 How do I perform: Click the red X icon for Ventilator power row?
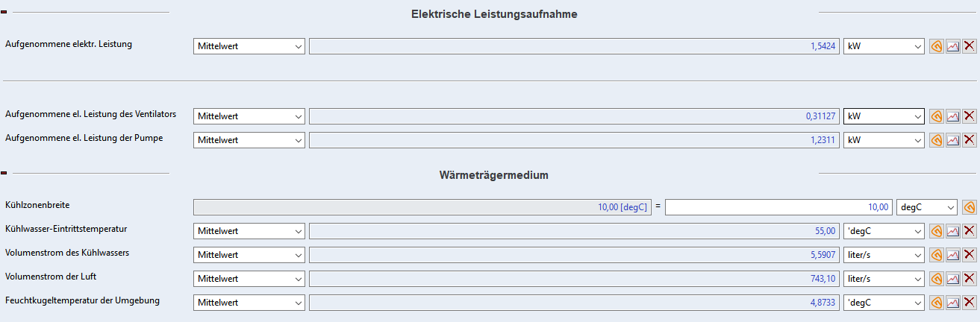tap(969, 116)
